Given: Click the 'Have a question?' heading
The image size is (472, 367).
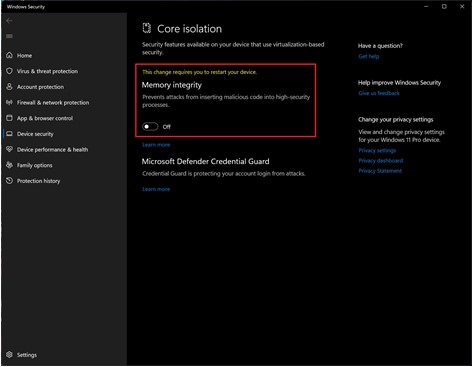Looking at the screenshot, I should pos(380,46).
